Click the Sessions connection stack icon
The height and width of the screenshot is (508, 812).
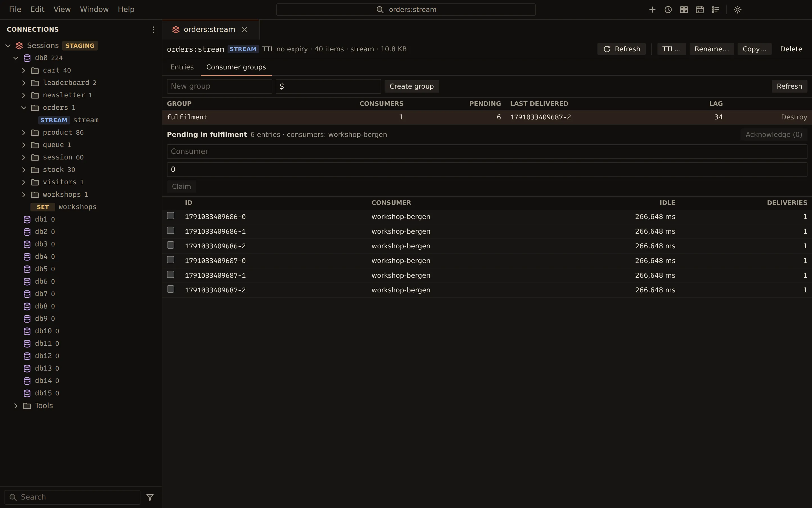tap(19, 46)
